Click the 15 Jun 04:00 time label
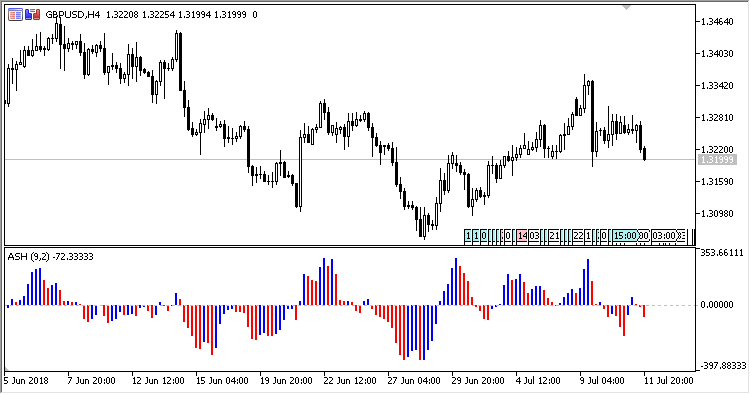Image resolution: width=750 pixels, height=394 pixels. tap(222, 381)
